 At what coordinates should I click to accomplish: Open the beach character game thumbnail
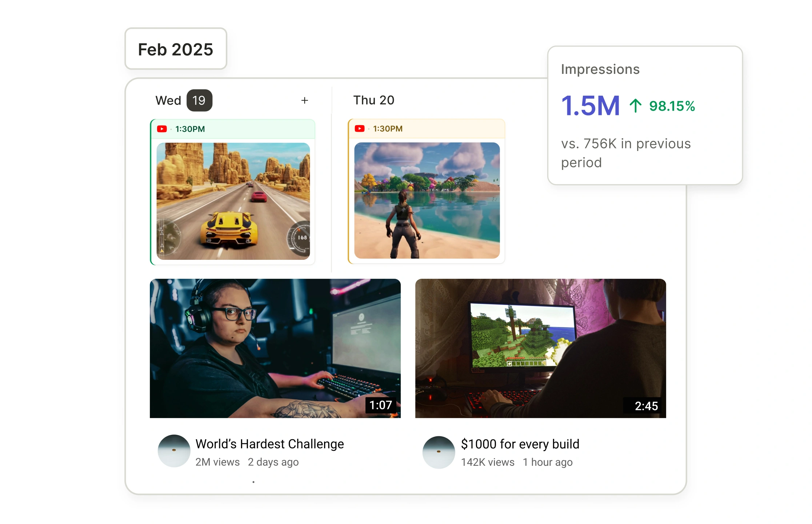pyautogui.click(x=427, y=201)
